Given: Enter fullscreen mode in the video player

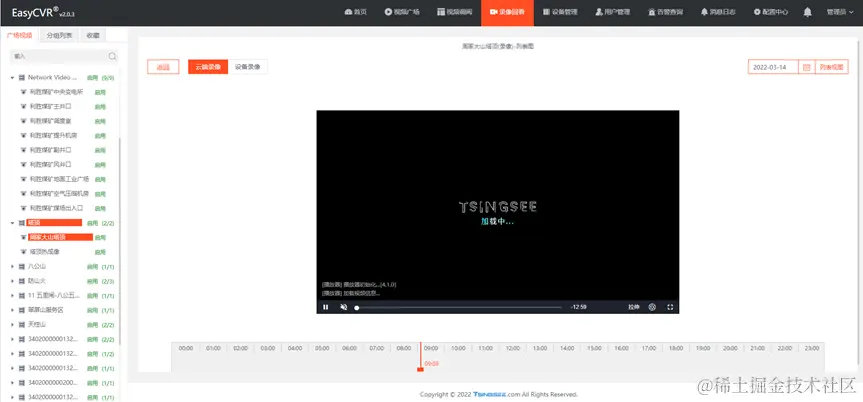Looking at the screenshot, I should click(x=670, y=307).
